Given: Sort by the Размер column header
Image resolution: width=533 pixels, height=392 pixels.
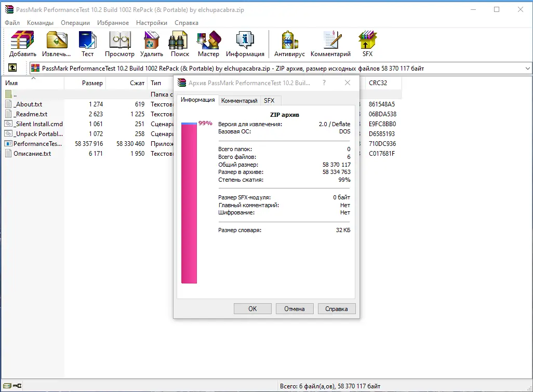Looking at the screenshot, I should 85,83.
